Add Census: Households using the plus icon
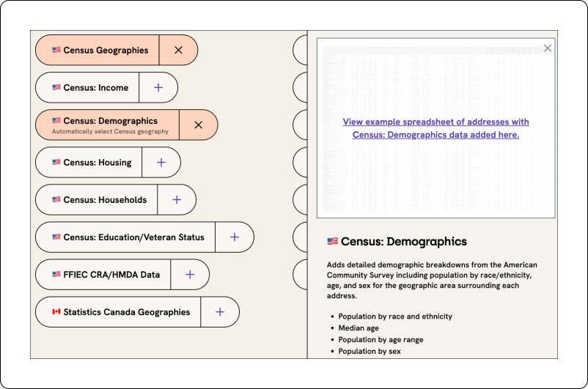Image resolution: width=588 pixels, height=389 pixels. click(x=177, y=200)
